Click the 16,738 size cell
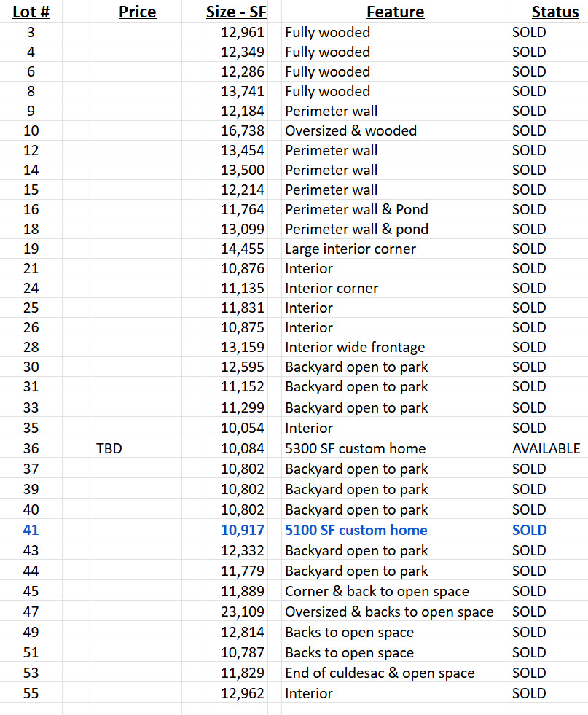The width and height of the screenshot is (588, 715). pos(243,130)
